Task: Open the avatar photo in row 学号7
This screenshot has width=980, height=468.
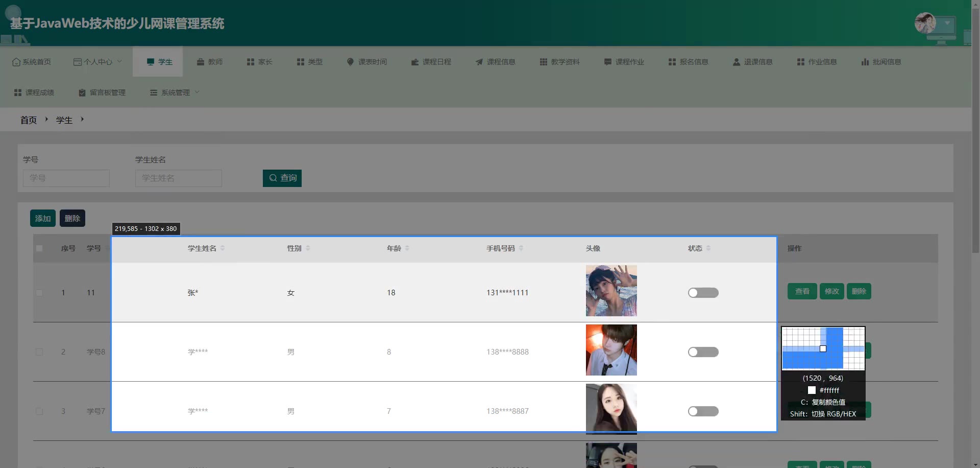Action: pos(611,409)
